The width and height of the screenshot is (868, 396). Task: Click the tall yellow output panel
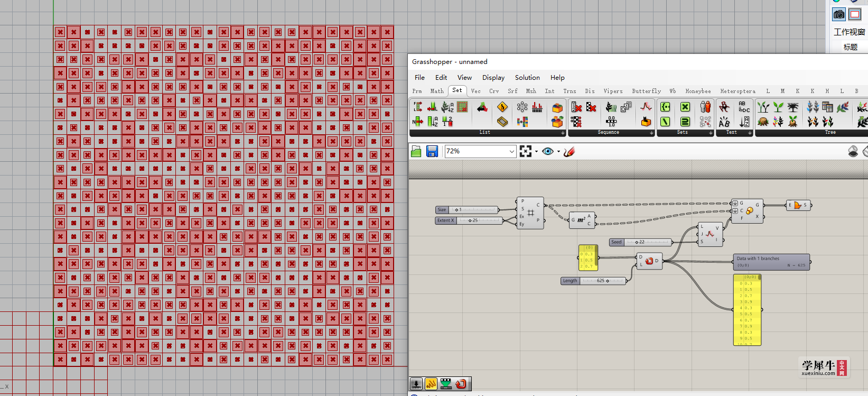point(747,310)
